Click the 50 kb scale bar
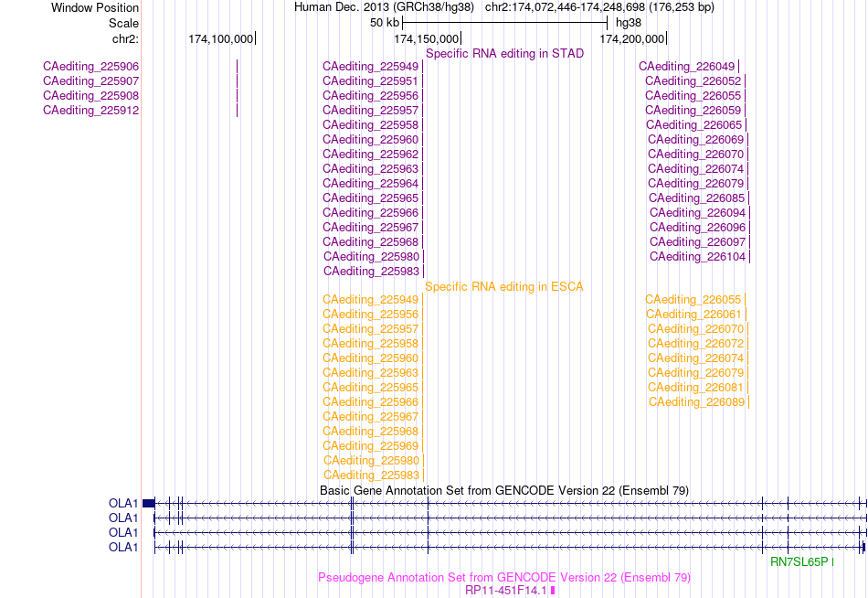 [505, 23]
